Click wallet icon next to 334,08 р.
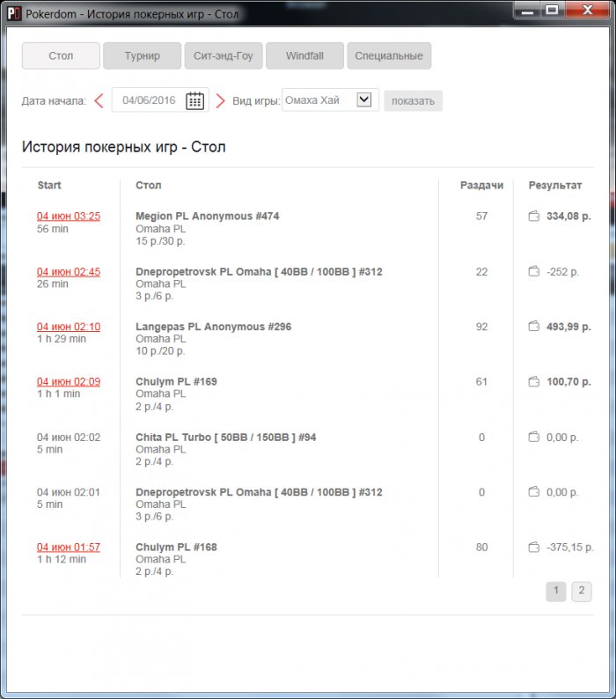616x699 pixels. (533, 217)
